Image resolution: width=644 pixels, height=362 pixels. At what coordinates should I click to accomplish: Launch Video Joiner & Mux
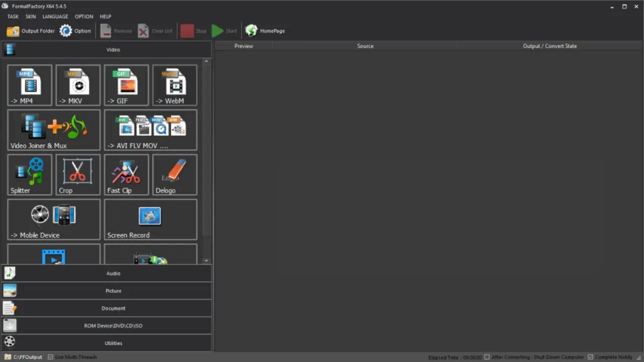(x=54, y=130)
